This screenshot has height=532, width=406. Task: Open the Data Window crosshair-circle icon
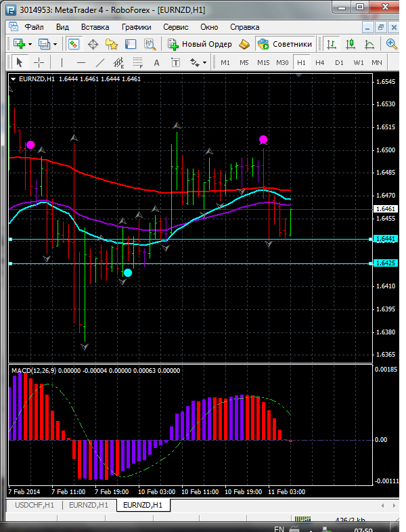(x=93, y=44)
